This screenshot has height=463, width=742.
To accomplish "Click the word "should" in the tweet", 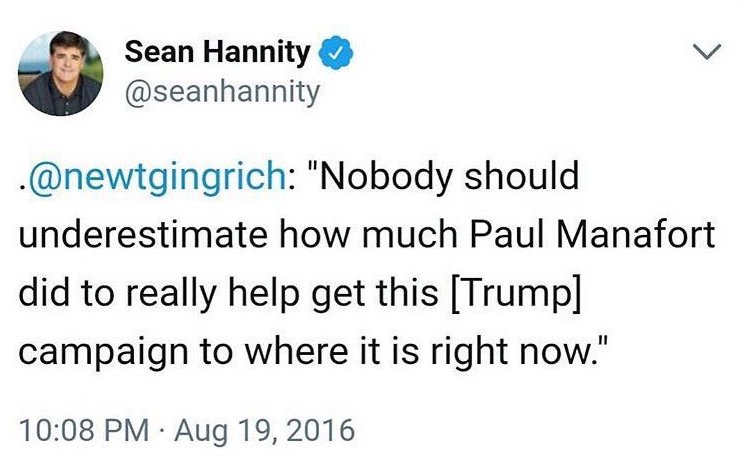I will click(521, 175).
